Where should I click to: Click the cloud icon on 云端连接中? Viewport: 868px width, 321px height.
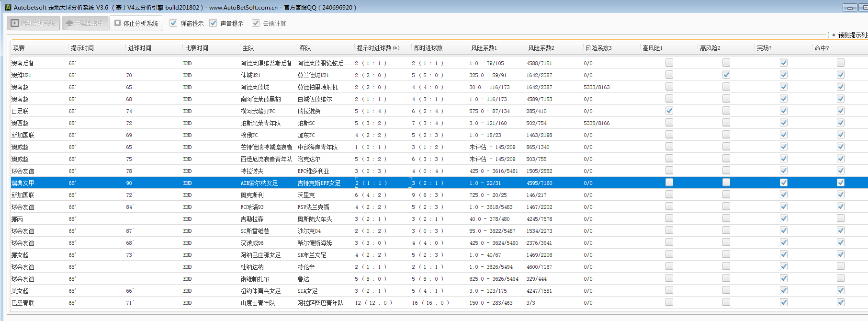click(69, 23)
